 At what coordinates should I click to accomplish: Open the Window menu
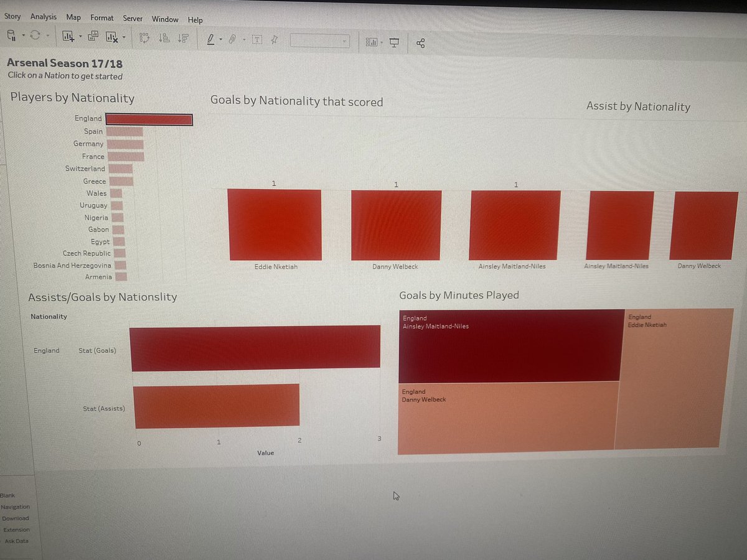[x=165, y=19]
